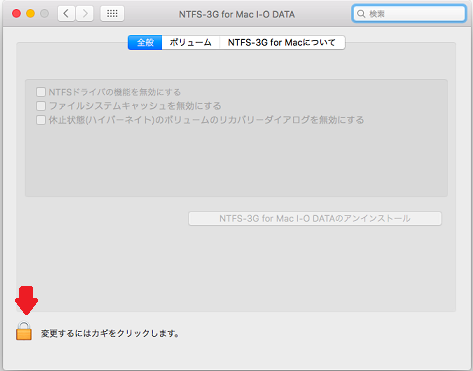Open the ボリューム tab

click(191, 43)
